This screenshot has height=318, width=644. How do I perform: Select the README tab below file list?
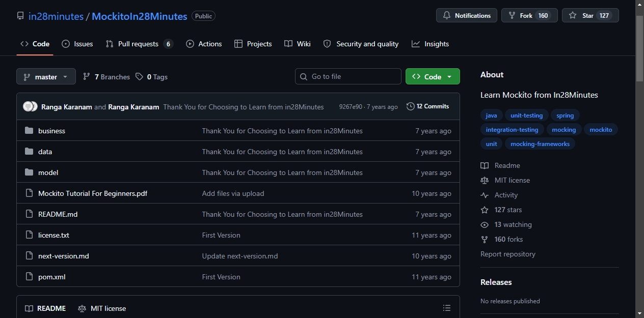[45, 308]
